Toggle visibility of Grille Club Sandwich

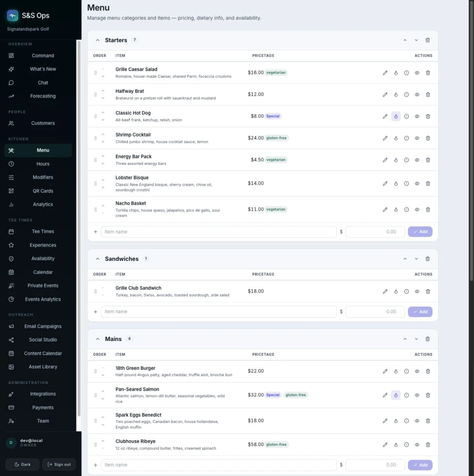click(x=417, y=291)
